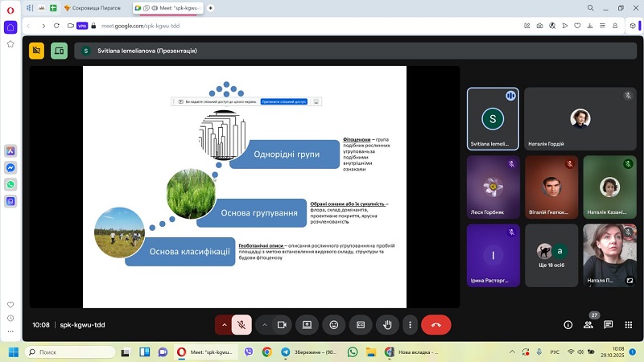Open a new browser tab
The height and width of the screenshot is (362, 644).
211,7
